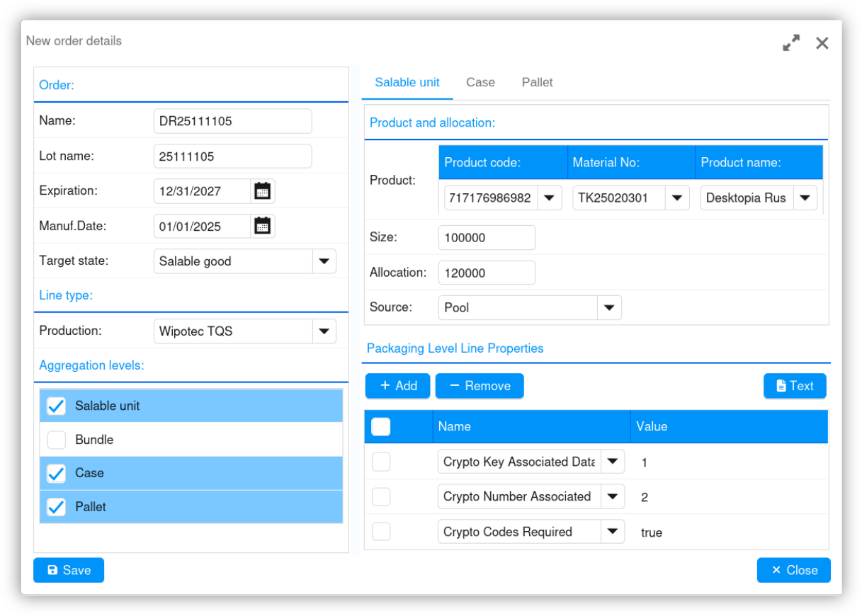Viewport: 862px width, 616px height.
Task: Uncheck the Pallet aggregation level
Action: point(56,507)
